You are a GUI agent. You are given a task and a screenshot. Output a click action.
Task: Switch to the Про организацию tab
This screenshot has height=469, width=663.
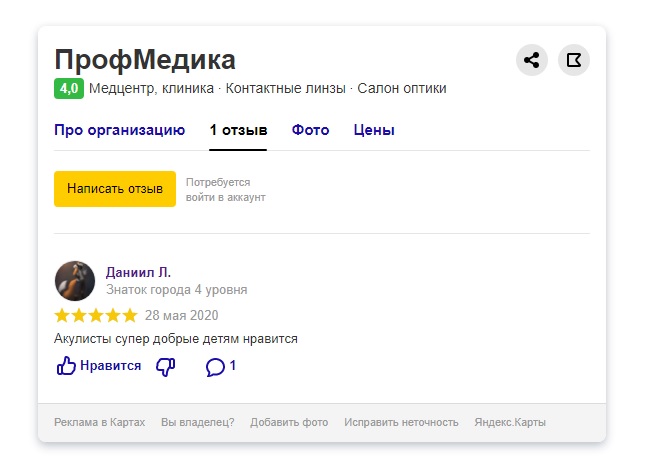click(120, 130)
